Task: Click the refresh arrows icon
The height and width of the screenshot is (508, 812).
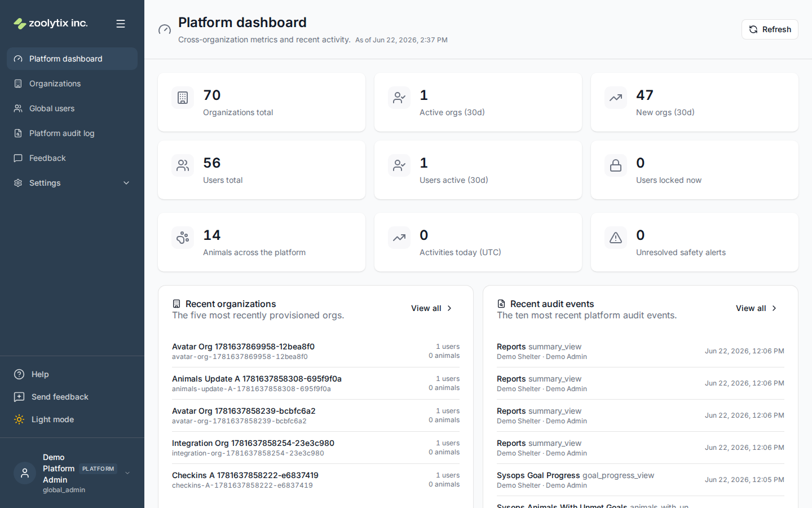Action: pyautogui.click(x=753, y=29)
